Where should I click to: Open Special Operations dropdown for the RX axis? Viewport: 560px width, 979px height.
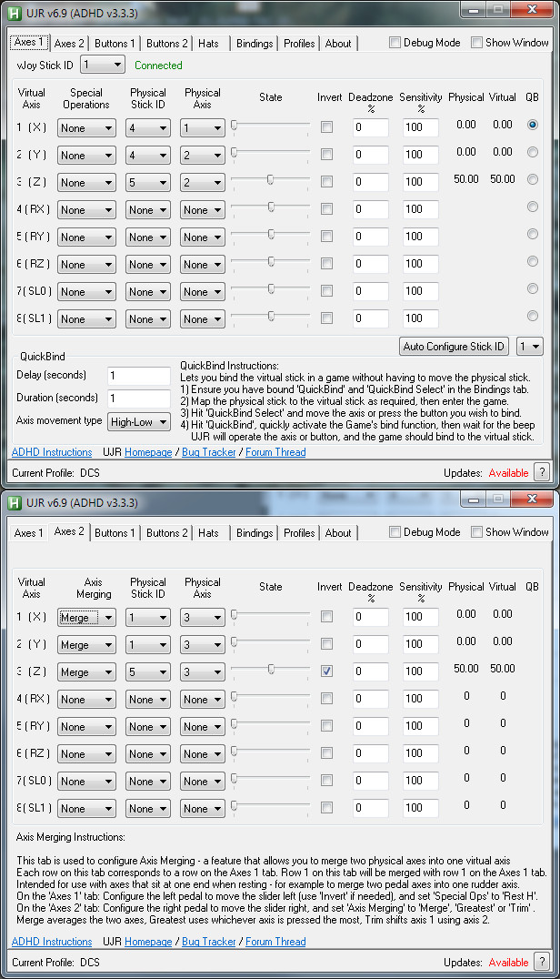pos(86,210)
